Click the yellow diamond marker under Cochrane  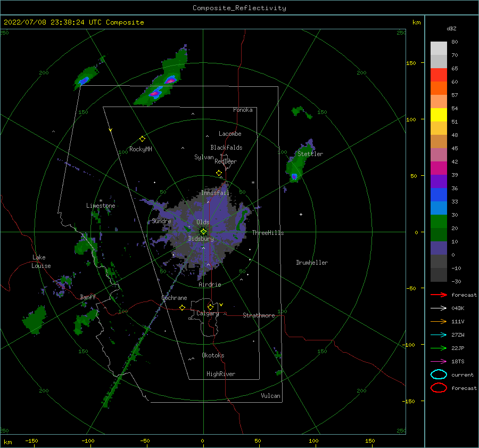click(182, 307)
